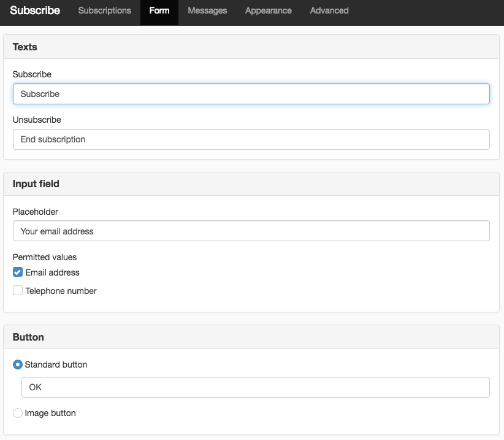Select the Standard button radio option
Viewport: 504px width, 440px height.
tap(18, 365)
